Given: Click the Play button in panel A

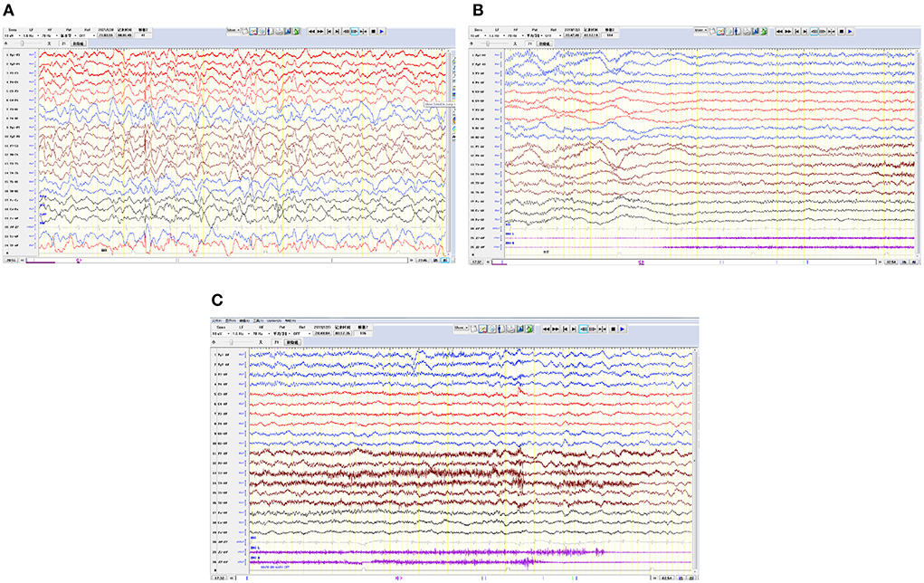Looking at the screenshot, I should pos(381,32).
